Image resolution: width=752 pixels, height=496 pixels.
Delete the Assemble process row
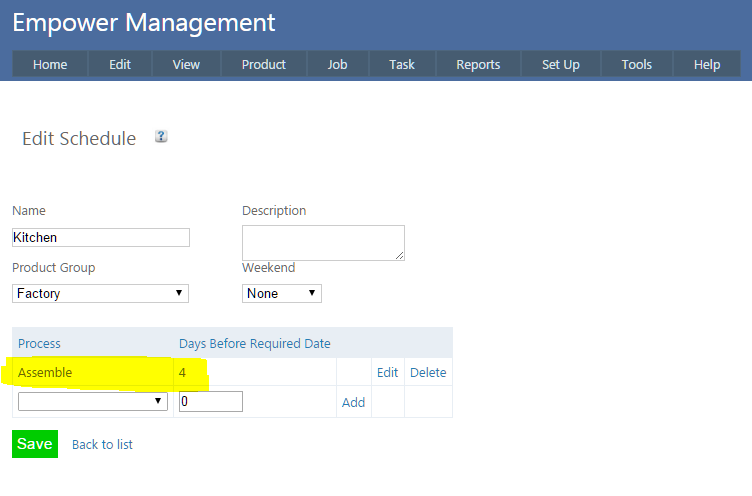(428, 372)
